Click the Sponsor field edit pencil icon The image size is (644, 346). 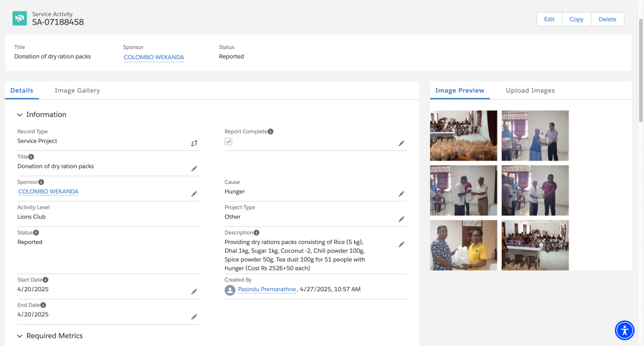coord(194,194)
